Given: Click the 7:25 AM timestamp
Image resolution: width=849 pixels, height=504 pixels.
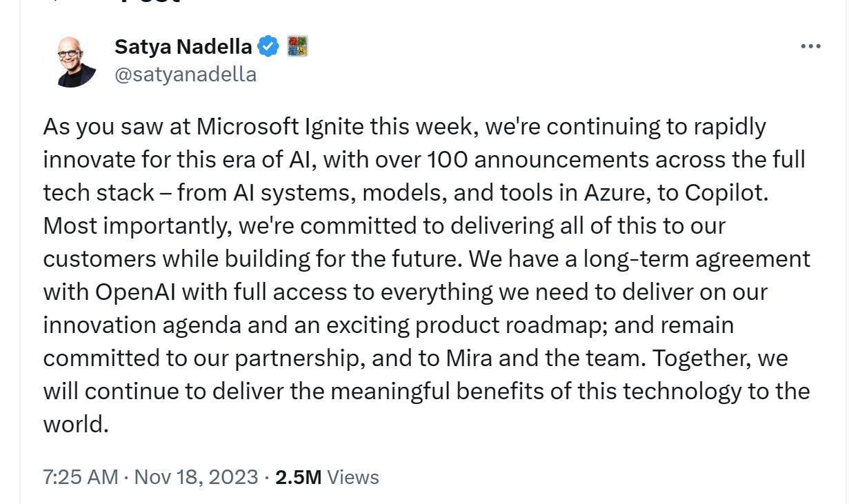Looking at the screenshot, I should (80, 477).
